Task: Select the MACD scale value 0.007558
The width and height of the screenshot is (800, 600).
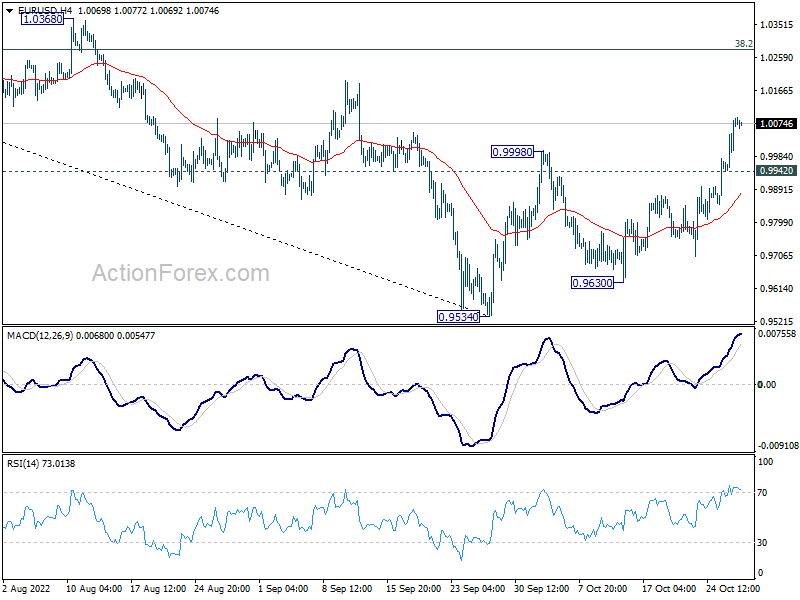Action: coord(777,334)
